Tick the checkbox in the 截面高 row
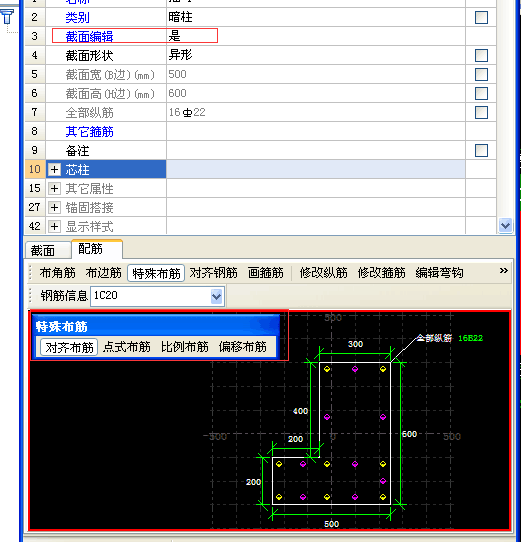The height and width of the screenshot is (542, 521). [x=481, y=94]
